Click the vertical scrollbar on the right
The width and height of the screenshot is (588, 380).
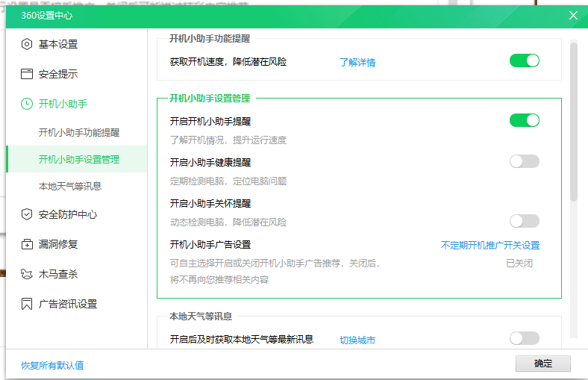tap(573, 119)
